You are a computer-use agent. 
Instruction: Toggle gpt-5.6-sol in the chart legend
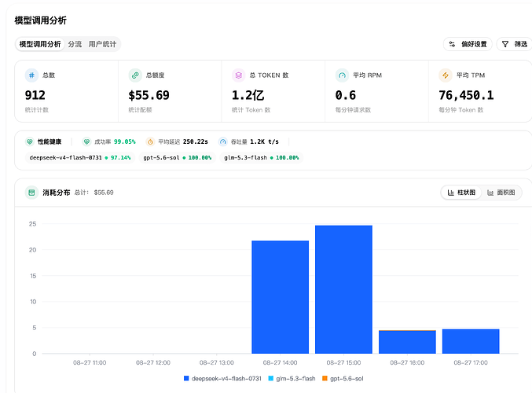343,378
